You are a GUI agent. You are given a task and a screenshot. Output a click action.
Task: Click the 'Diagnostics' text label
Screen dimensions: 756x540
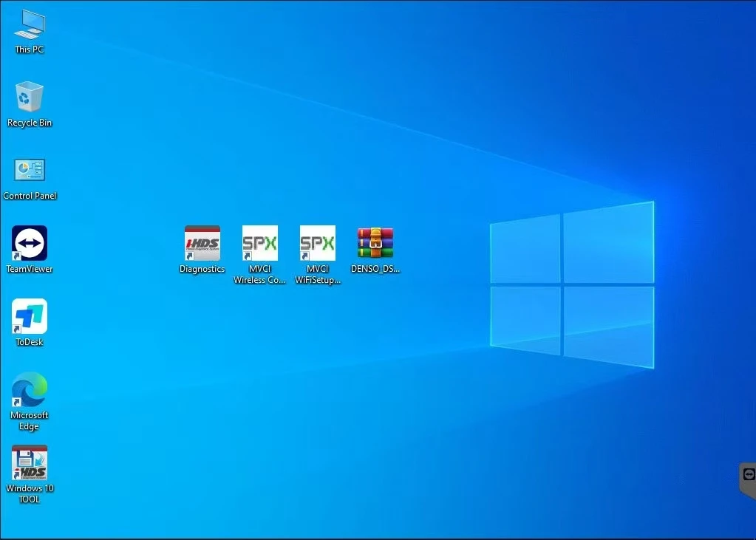202,270
